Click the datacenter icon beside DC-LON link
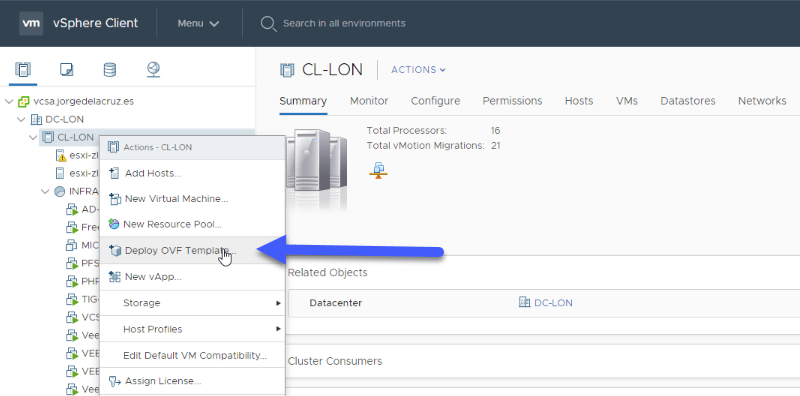The image size is (800, 396). click(x=524, y=303)
